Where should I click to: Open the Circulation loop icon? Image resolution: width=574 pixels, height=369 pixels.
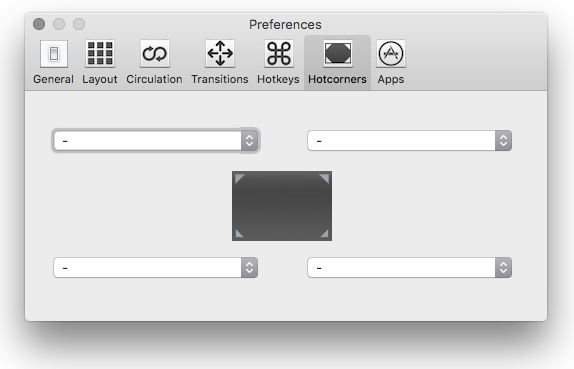click(154, 54)
